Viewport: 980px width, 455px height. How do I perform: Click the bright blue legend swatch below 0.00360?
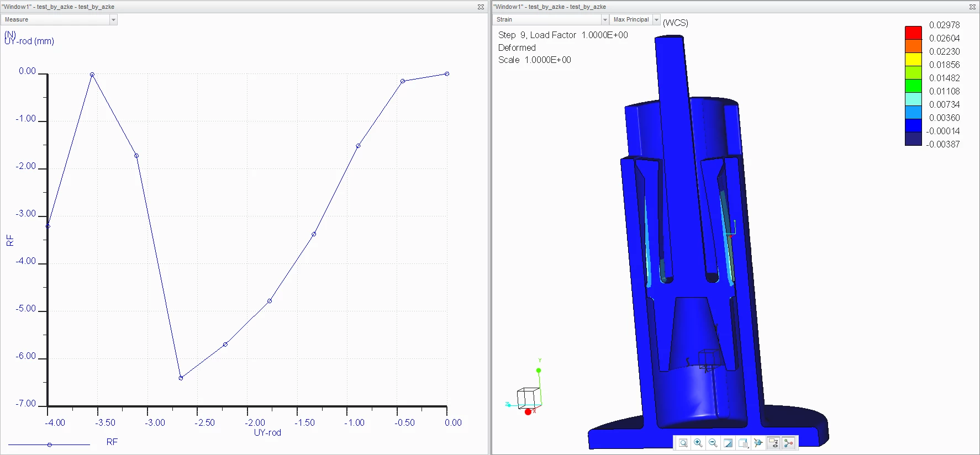(913, 125)
